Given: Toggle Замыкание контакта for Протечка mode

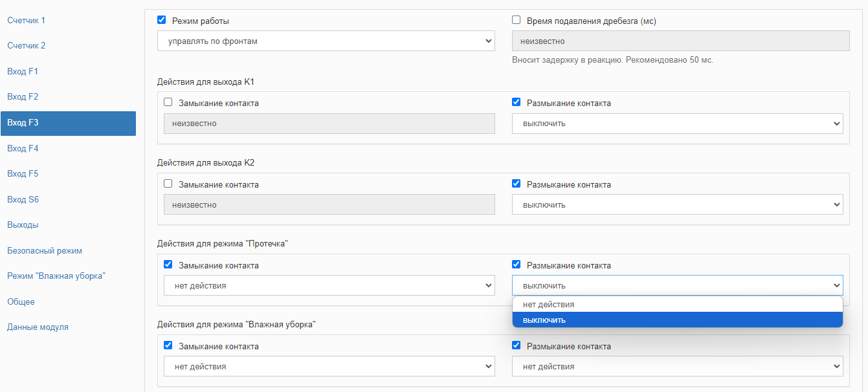Looking at the screenshot, I should (168, 265).
